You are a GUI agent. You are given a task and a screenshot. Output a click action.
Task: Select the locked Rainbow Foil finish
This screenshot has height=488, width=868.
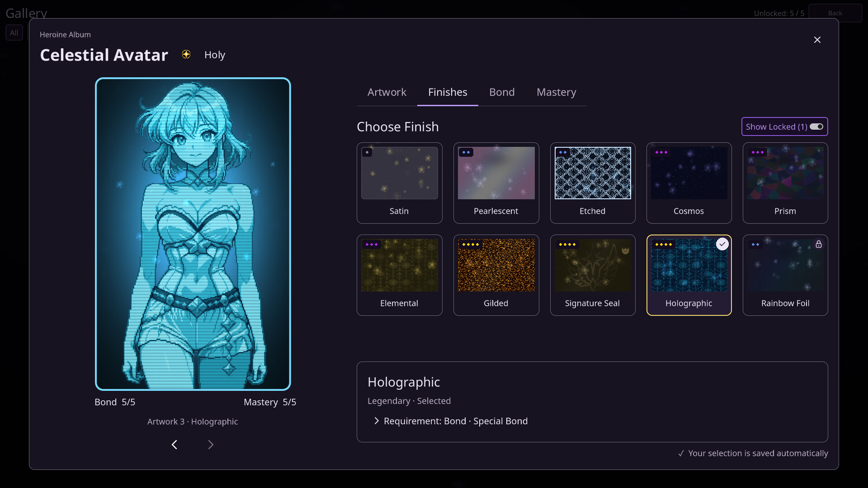tap(785, 275)
